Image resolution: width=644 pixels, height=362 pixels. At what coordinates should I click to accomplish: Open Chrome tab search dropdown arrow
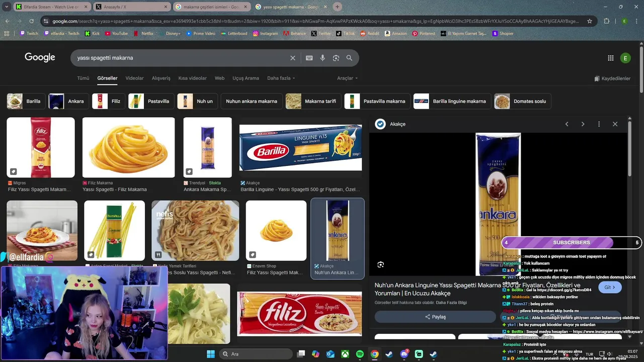coord(7,7)
